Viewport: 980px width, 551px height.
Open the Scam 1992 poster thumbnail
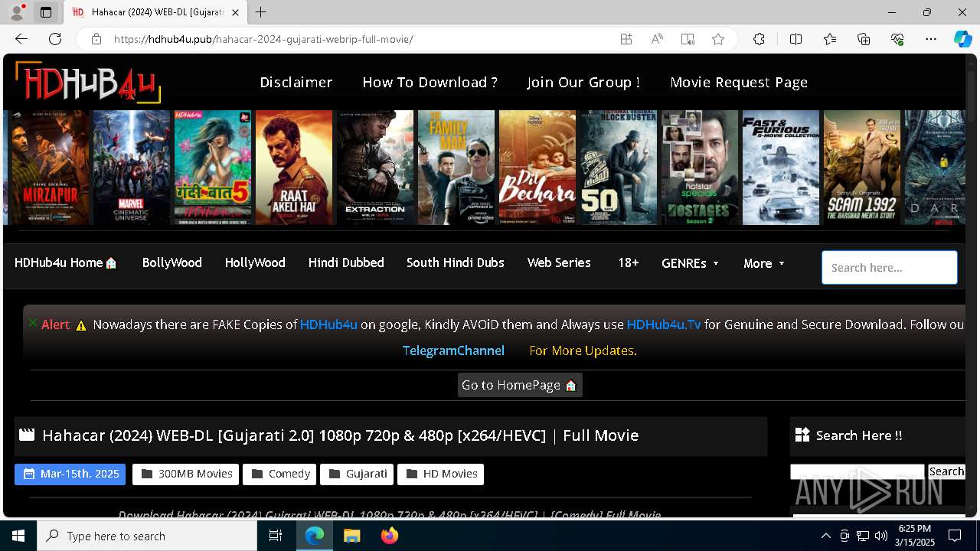click(x=862, y=168)
